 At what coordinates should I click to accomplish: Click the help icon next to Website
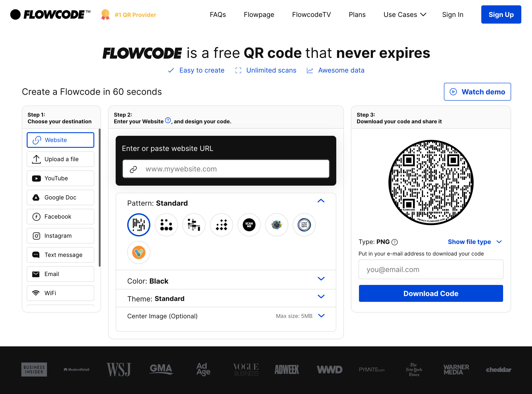[x=168, y=120]
